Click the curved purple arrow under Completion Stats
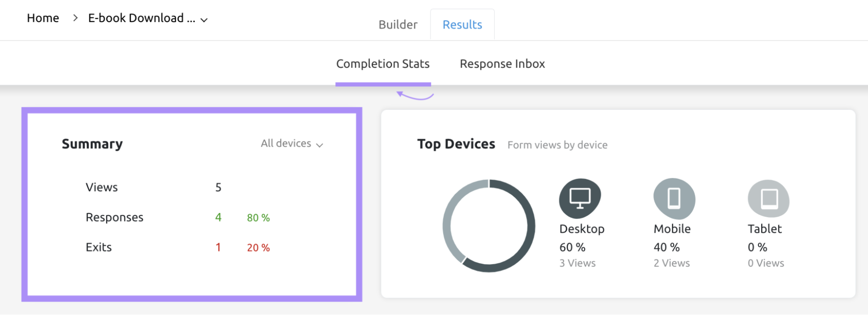This screenshot has width=868, height=315. 415,95
